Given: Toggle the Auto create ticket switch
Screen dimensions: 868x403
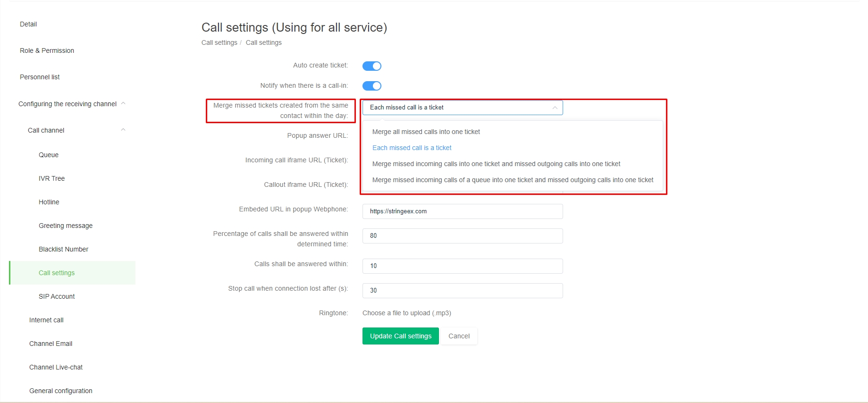Looking at the screenshot, I should pyautogui.click(x=371, y=66).
